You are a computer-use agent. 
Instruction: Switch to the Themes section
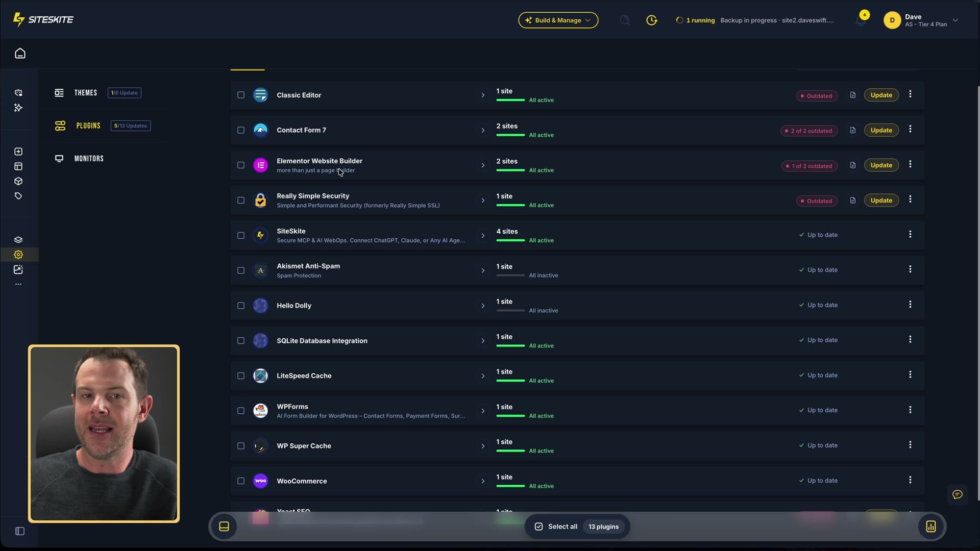click(x=86, y=93)
